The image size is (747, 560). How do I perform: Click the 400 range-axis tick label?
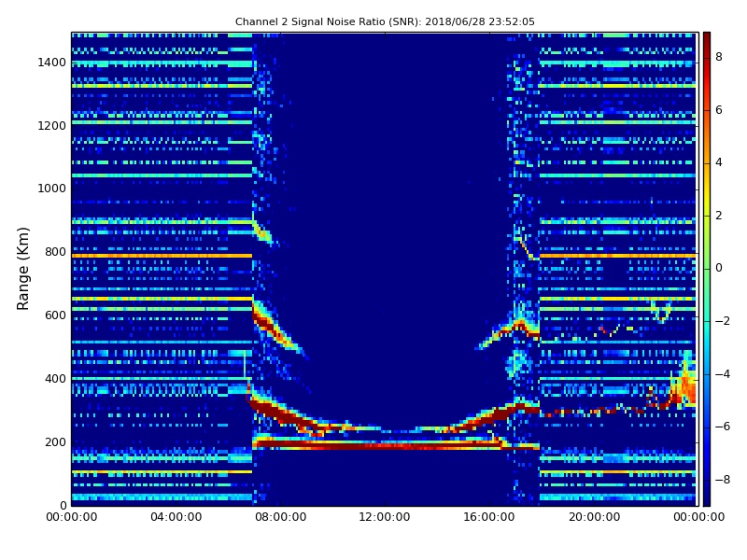55,379
